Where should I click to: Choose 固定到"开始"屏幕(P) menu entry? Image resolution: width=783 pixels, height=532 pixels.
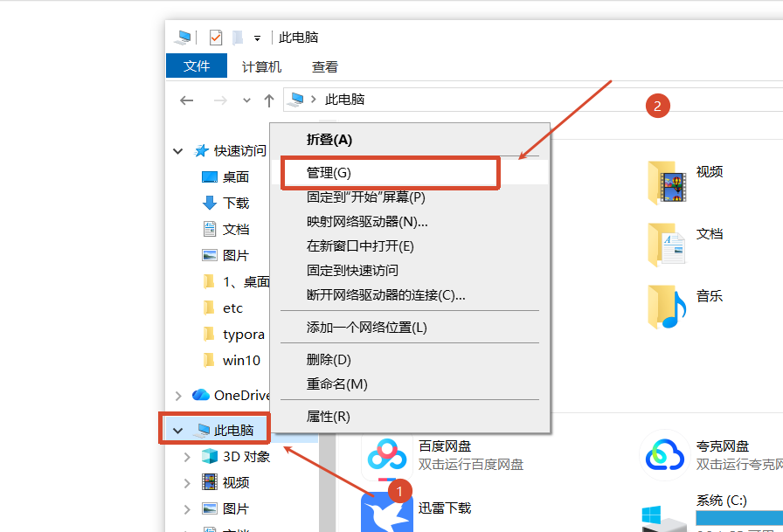coord(410,197)
